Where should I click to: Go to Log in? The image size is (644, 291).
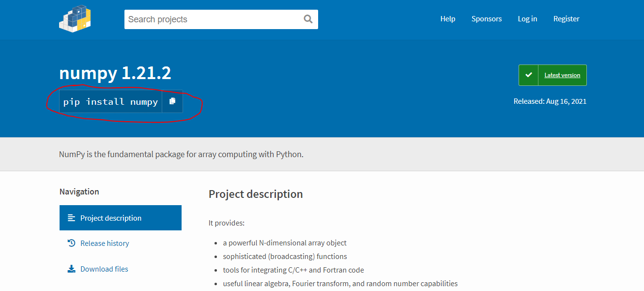(527, 19)
